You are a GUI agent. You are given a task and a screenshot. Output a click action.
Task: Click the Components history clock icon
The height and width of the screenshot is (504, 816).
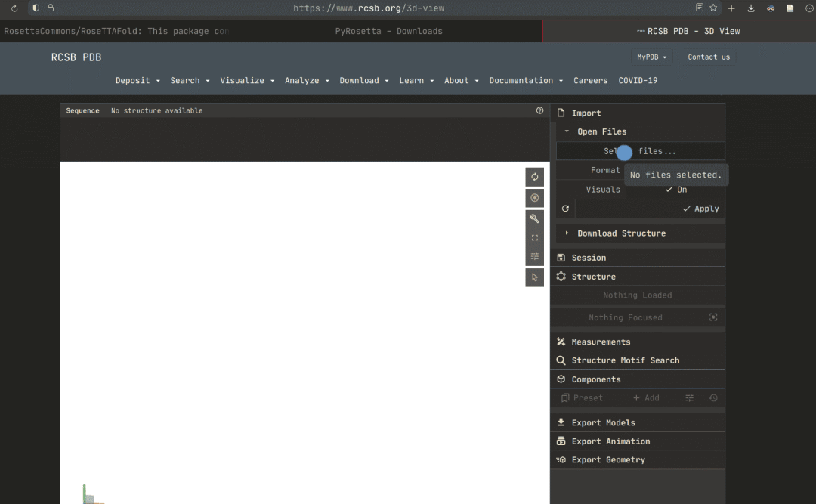tap(713, 397)
